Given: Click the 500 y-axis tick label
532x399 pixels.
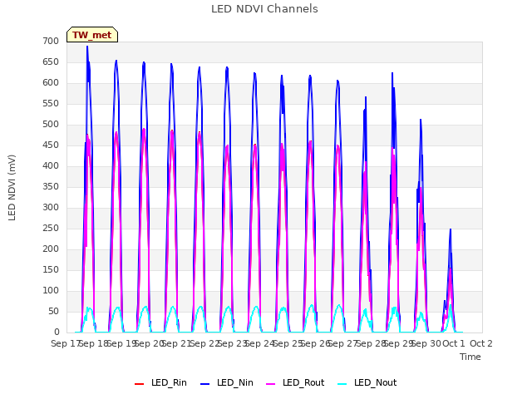Looking at the screenshot, I should tap(51, 125).
